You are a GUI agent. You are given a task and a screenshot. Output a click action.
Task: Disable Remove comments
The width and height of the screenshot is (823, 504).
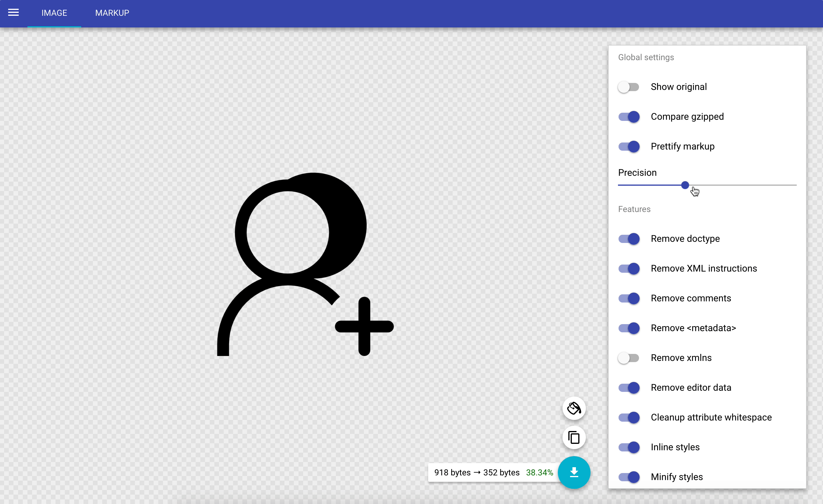click(629, 298)
